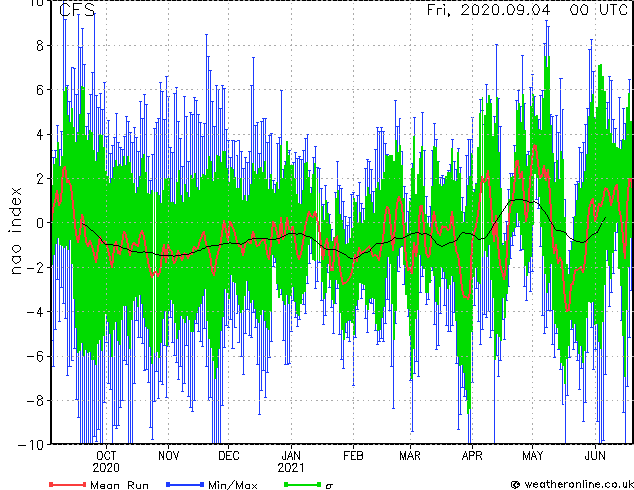Click the green sigma legend line

302,484
